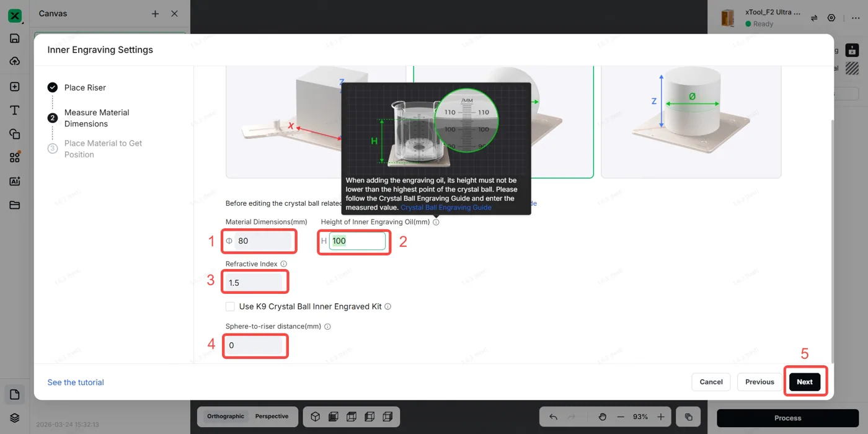Open the AI tool icon
Image resolution: width=868 pixels, height=434 pixels.
click(15, 182)
